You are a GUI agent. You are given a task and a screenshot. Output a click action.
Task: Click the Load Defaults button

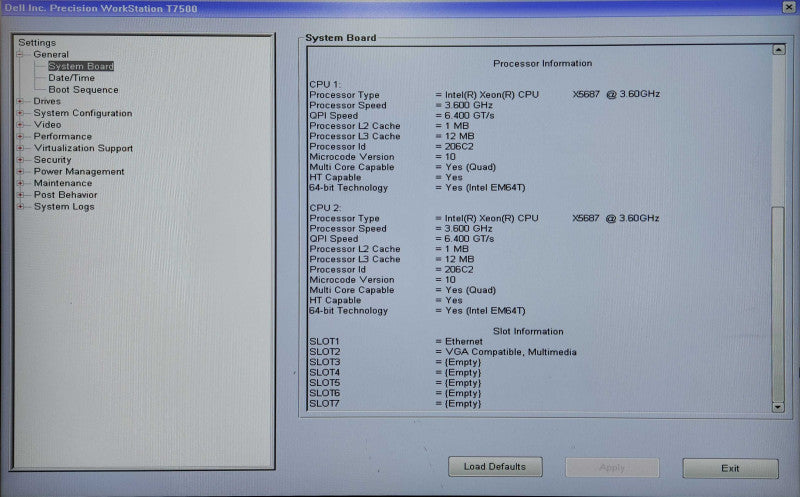[x=495, y=466]
